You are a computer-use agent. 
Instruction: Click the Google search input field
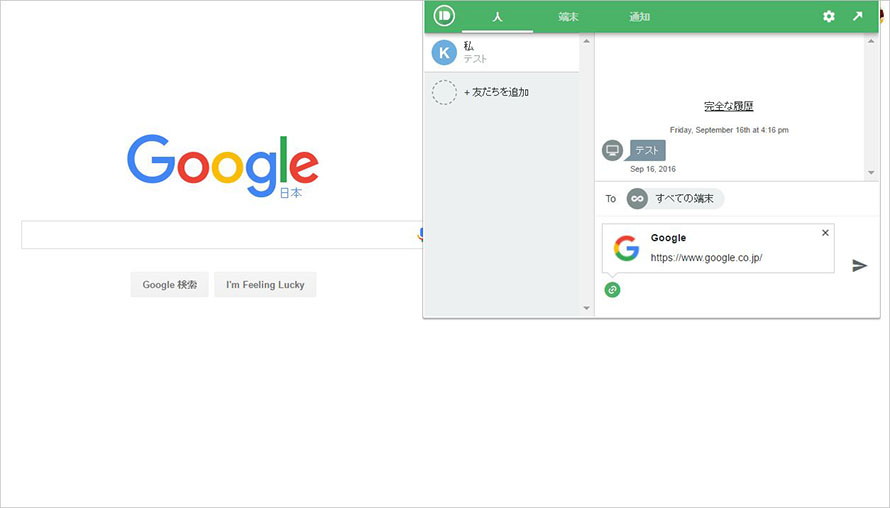tap(222, 235)
